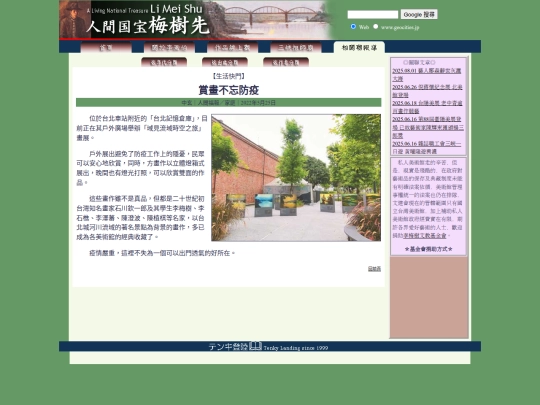Click the article title 賞畫不忘防疫
Screen dimensions: 540x405
pyautogui.click(x=229, y=90)
